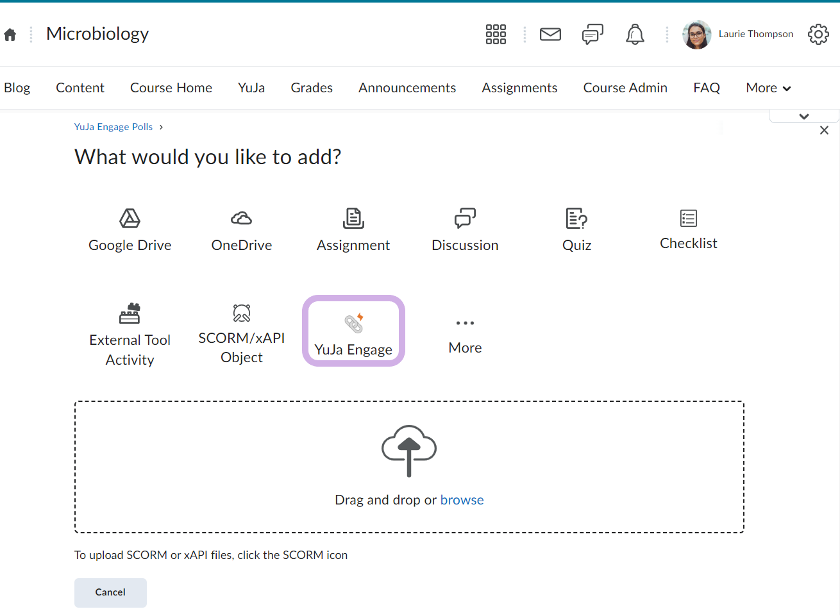Add an Assignment activity

coord(353,230)
